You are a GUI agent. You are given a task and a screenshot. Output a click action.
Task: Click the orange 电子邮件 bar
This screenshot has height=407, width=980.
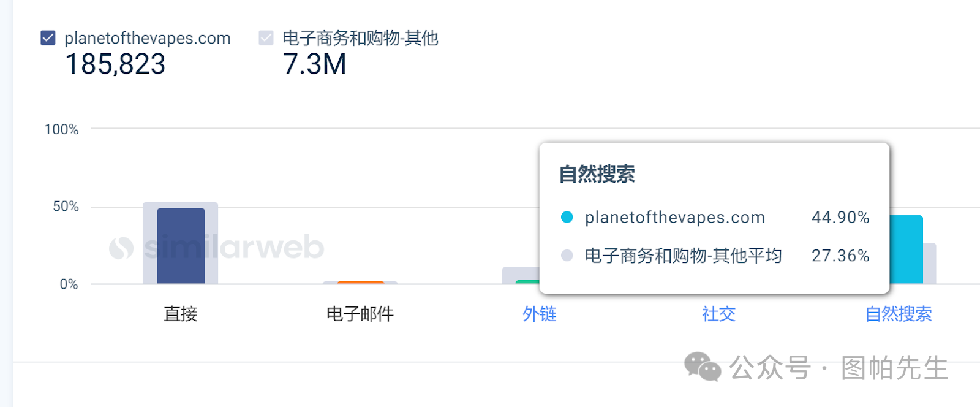click(361, 283)
